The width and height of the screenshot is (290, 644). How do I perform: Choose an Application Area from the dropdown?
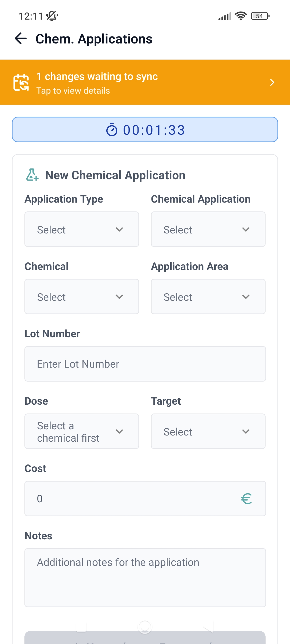(x=208, y=297)
